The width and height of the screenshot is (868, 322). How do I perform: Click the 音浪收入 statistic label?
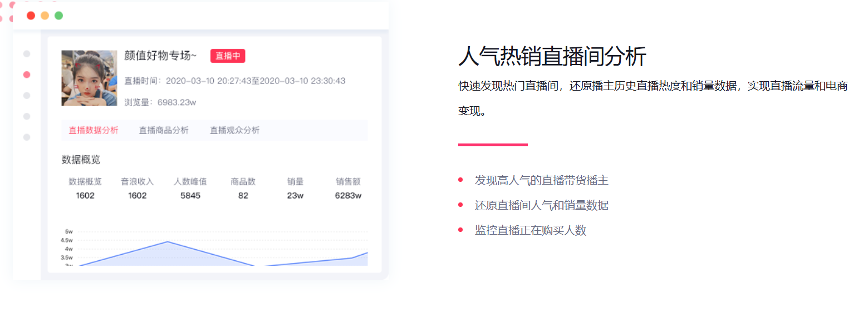(x=137, y=181)
